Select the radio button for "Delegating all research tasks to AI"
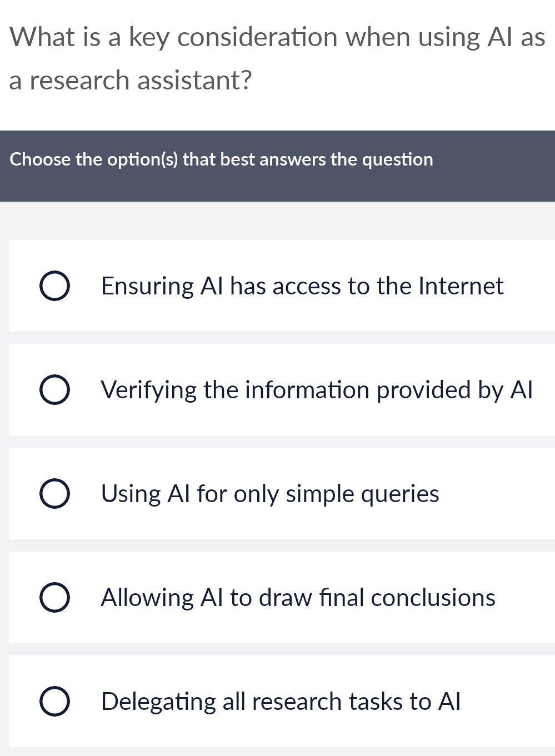 pyautogui.click(x=54, y=702)
